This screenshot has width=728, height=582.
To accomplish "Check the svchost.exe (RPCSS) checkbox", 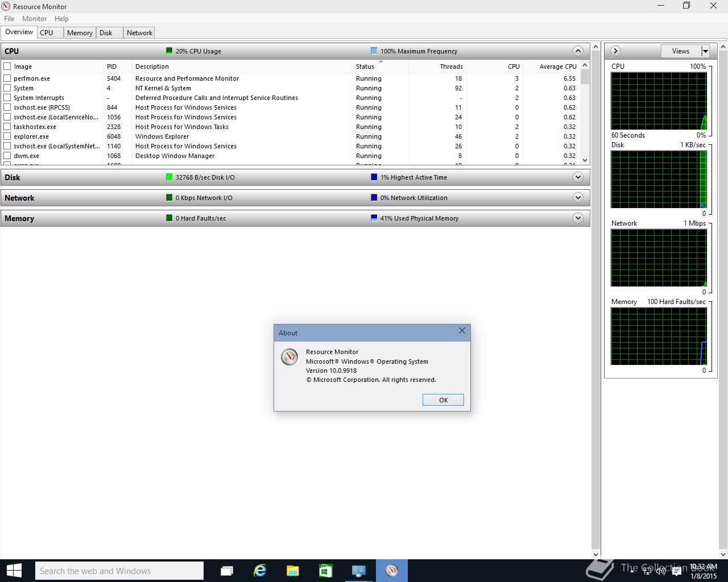I will (7, 107).
